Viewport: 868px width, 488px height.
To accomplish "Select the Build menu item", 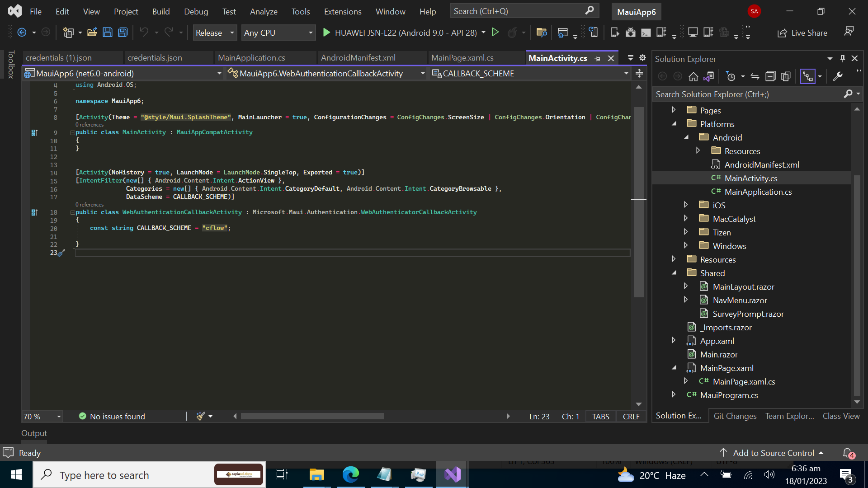I will click(160, 11).
